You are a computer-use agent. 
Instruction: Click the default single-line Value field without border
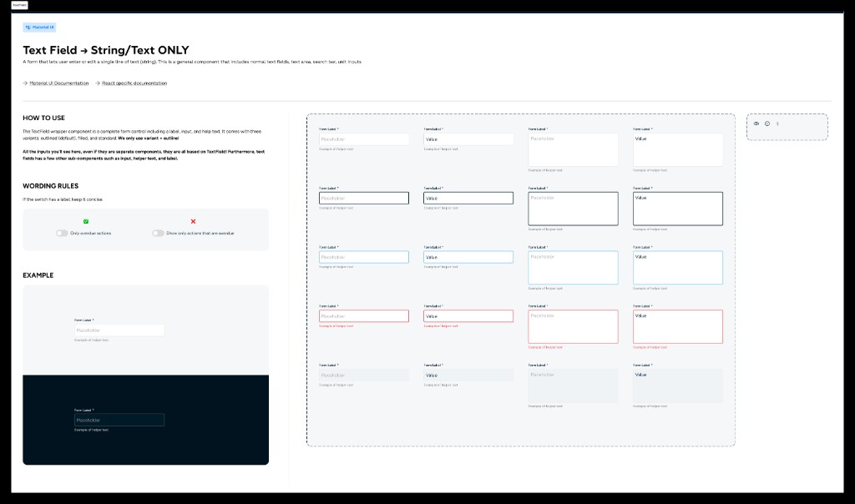point(468,139)
